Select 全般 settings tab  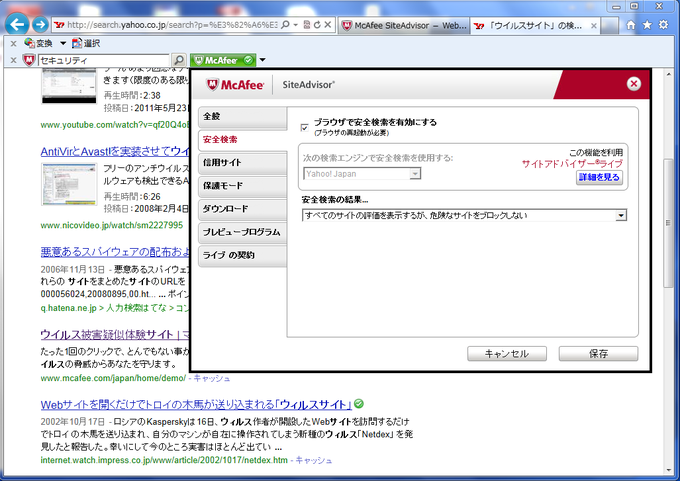242,116
